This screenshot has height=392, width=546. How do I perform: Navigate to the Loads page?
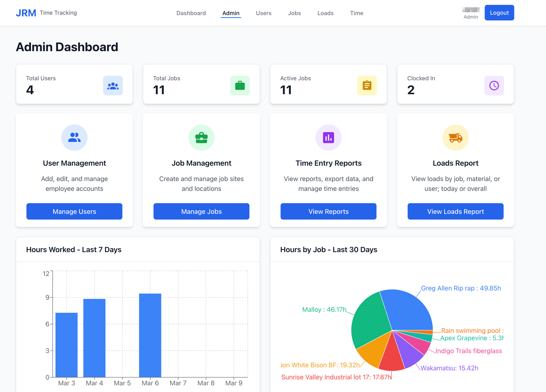click(x=325, y=13)
